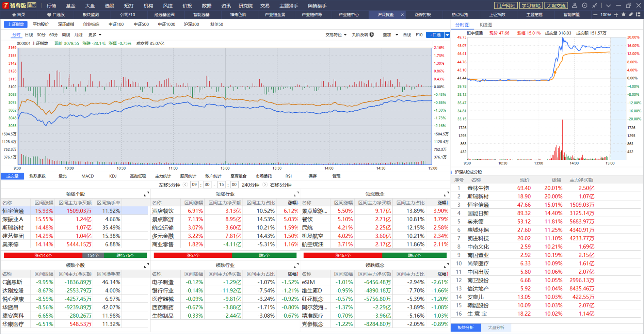The image size is (644, 334).
Task: Open the list layout icon
Action: (x=639, y=15)
